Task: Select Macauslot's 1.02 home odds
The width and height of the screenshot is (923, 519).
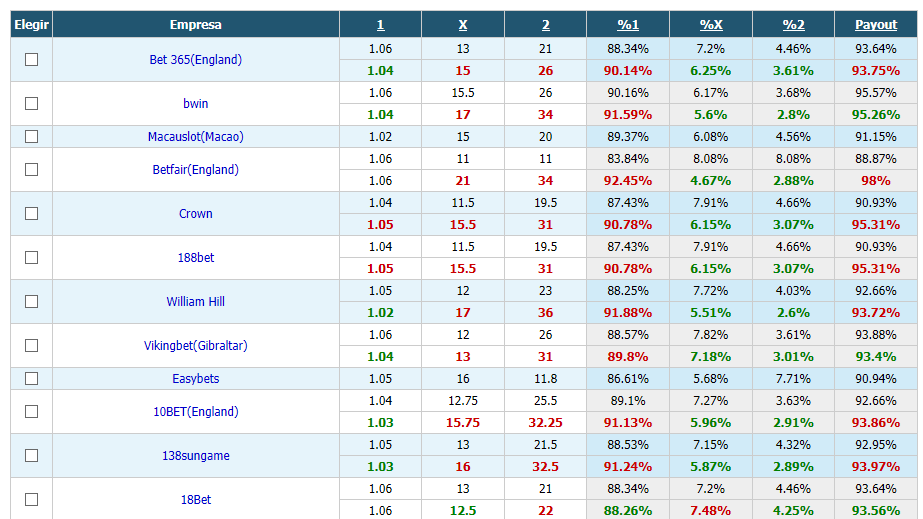Action: 380,137
